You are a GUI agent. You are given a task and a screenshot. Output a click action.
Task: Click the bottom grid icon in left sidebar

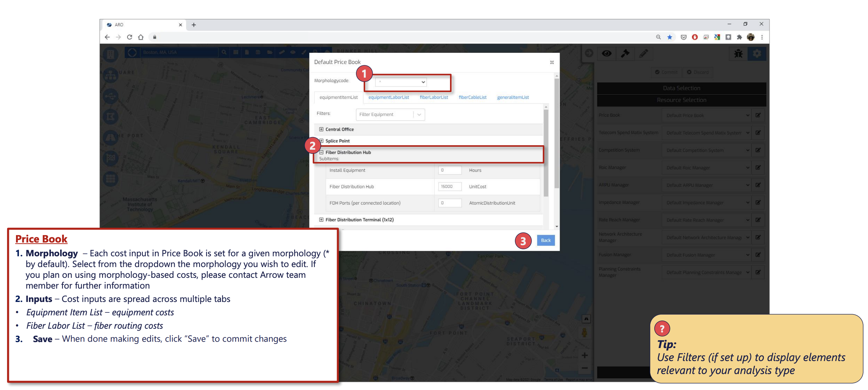[x=111, y=179]
